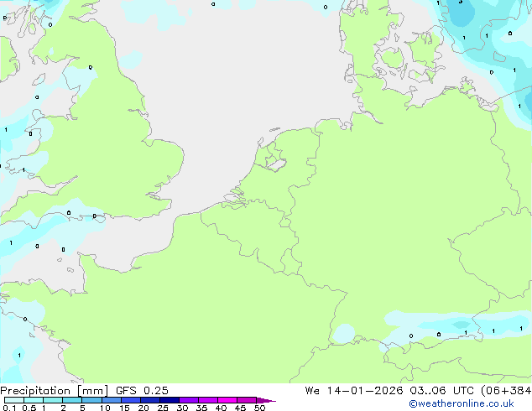This screenshot has width=532, height=411.
Task: Select the 40–45 mm bright magenta swatch
Action: (227, 400)
